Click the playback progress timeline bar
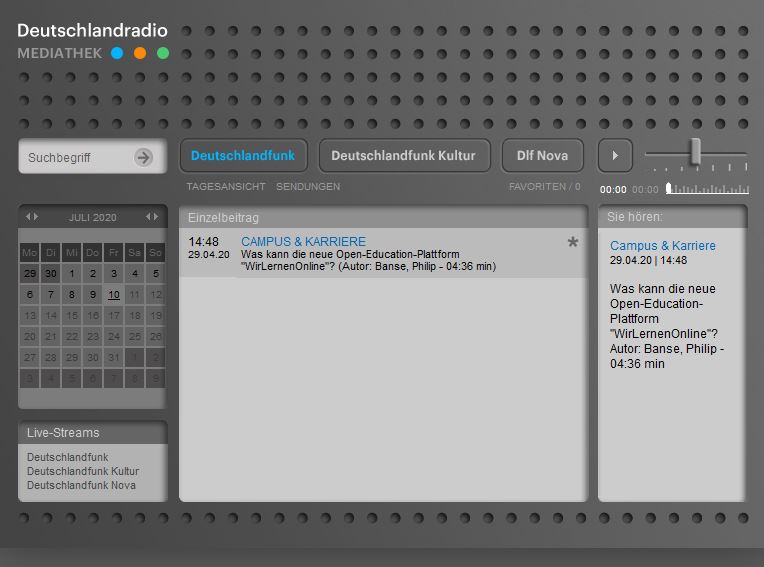Screen dimensions: 764x567 (706, 188)
